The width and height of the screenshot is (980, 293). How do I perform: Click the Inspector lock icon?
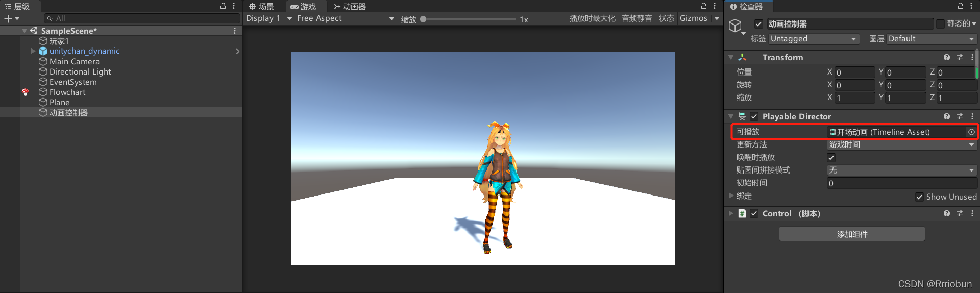coord(960,6)
